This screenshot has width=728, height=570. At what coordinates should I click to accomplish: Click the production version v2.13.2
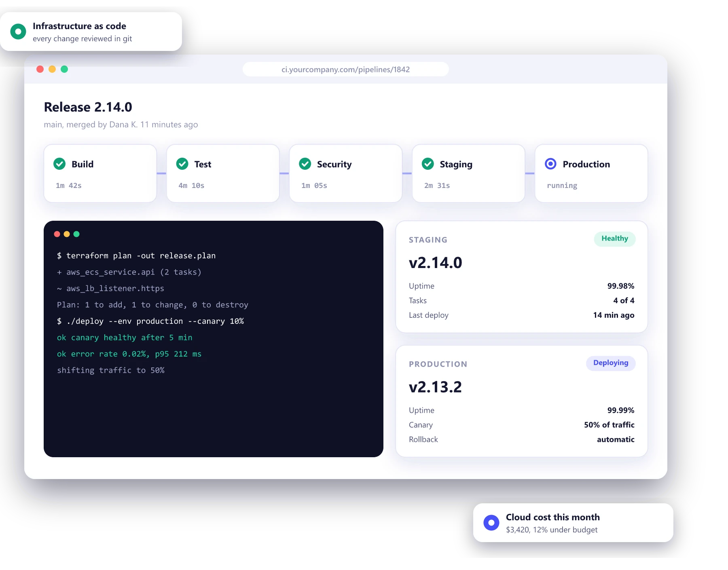click(x=435, y=387)
